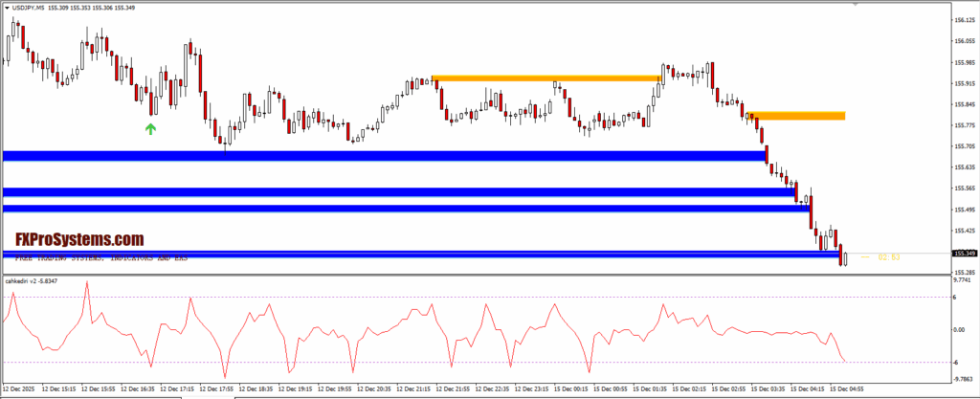This screenshot has width=980, height=399.
Task: Click the current price label 155.349
Action: coord(964,254)
